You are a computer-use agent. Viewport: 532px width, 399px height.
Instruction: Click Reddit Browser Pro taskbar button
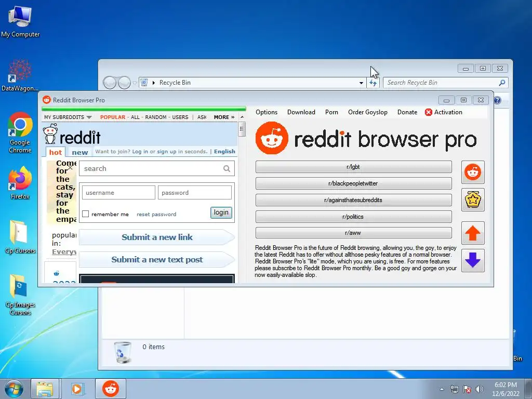(111, 389)
